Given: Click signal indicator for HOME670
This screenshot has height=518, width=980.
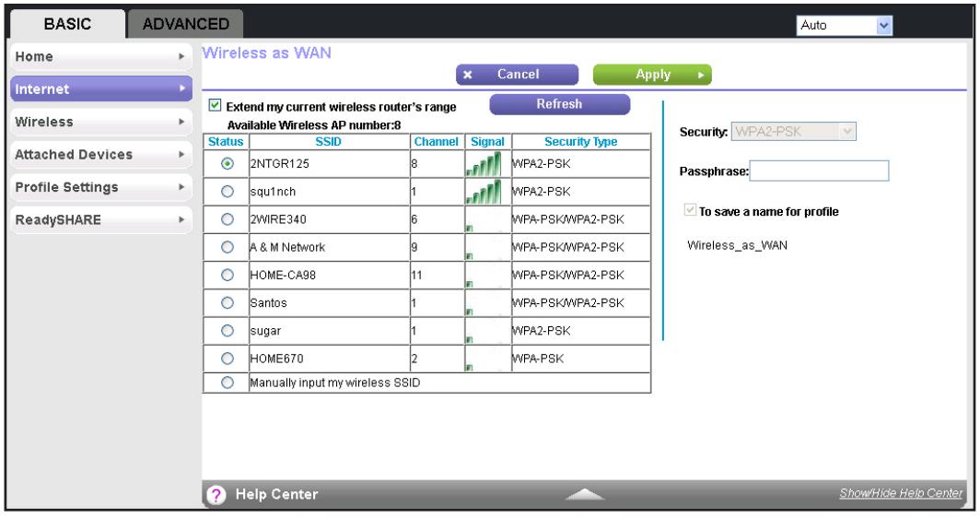Looking at the screenshot, I should tap(470, 367).
